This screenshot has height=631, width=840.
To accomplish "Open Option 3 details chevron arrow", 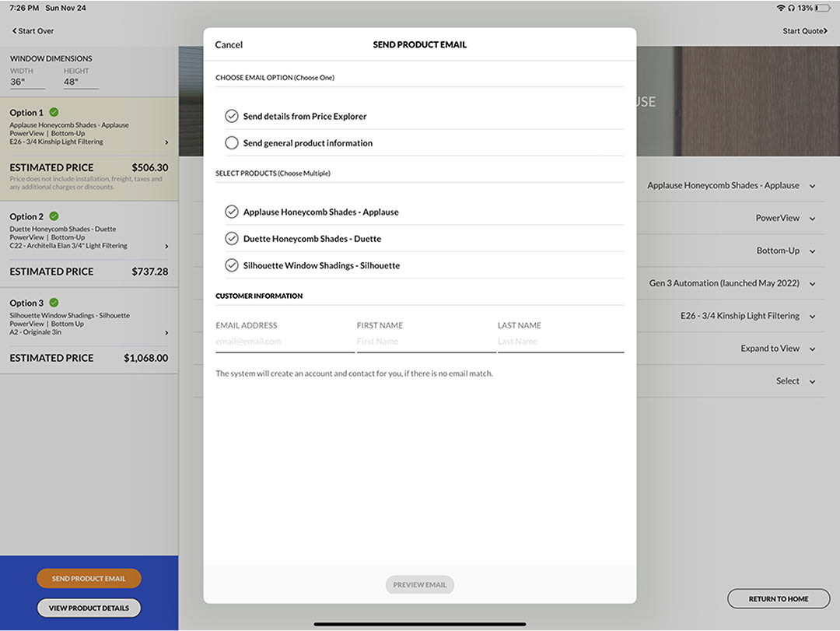I will click(x=166, y=332).
